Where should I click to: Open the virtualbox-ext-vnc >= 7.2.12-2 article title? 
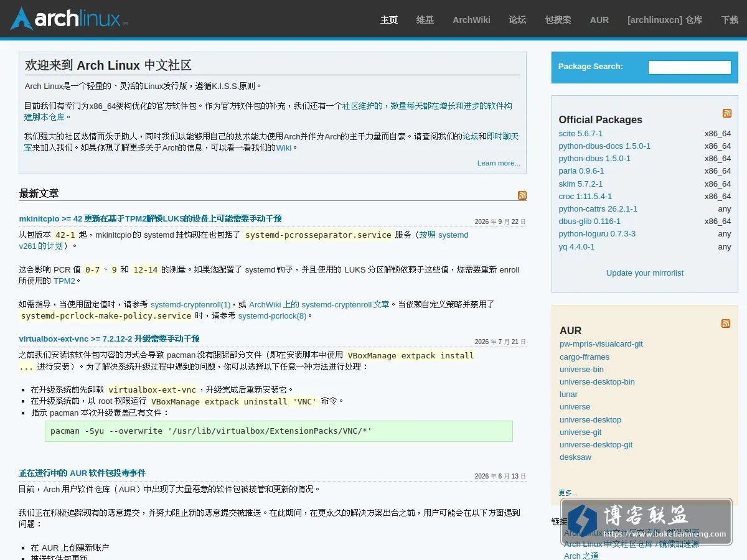click(109, 338)
